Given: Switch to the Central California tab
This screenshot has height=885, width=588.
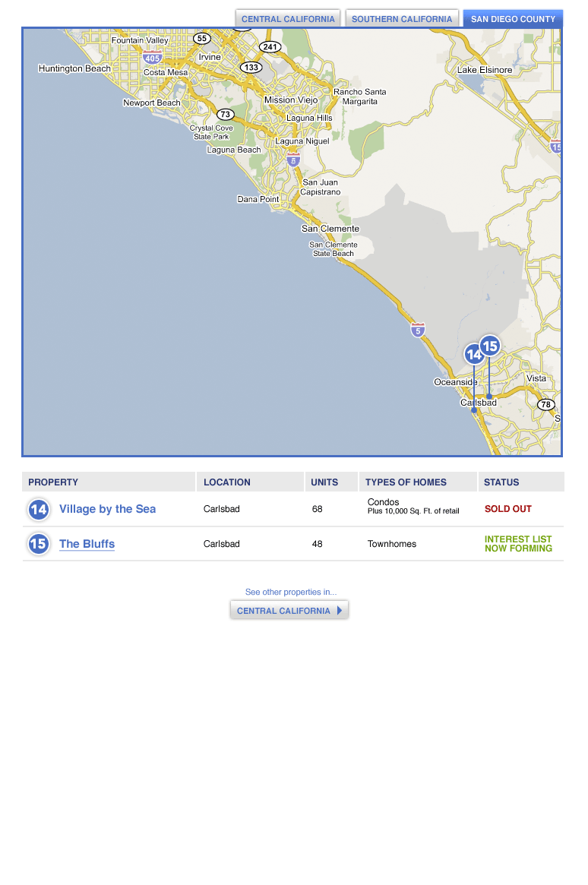Looking at the screenshot, I should (x=288, y=19).
